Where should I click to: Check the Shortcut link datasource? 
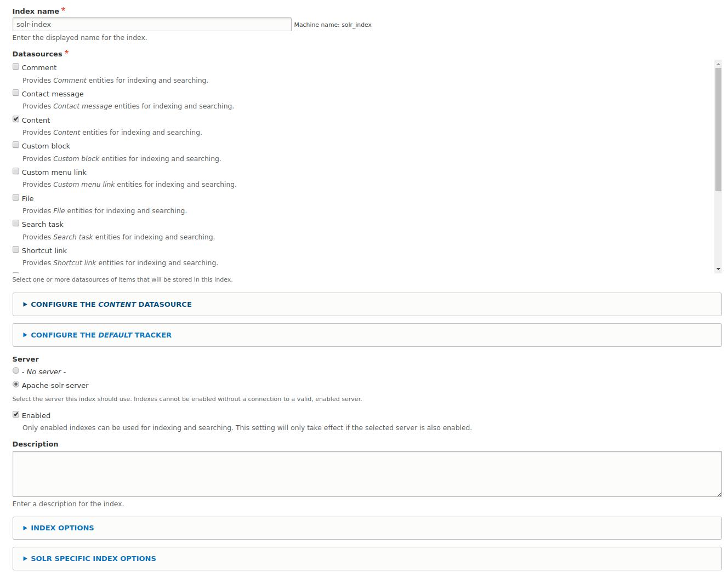tap(16, 249)
